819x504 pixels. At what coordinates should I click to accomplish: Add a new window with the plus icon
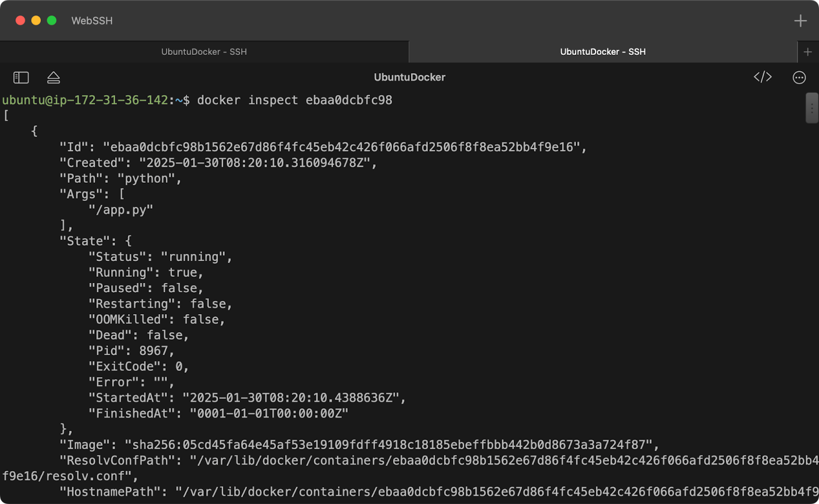click(801, 21)
